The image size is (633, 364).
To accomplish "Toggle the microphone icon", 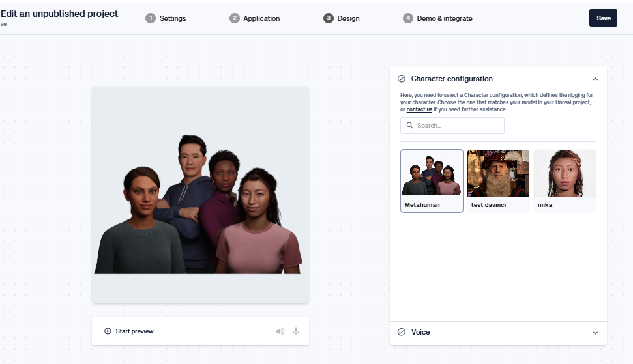I will 296,331.
